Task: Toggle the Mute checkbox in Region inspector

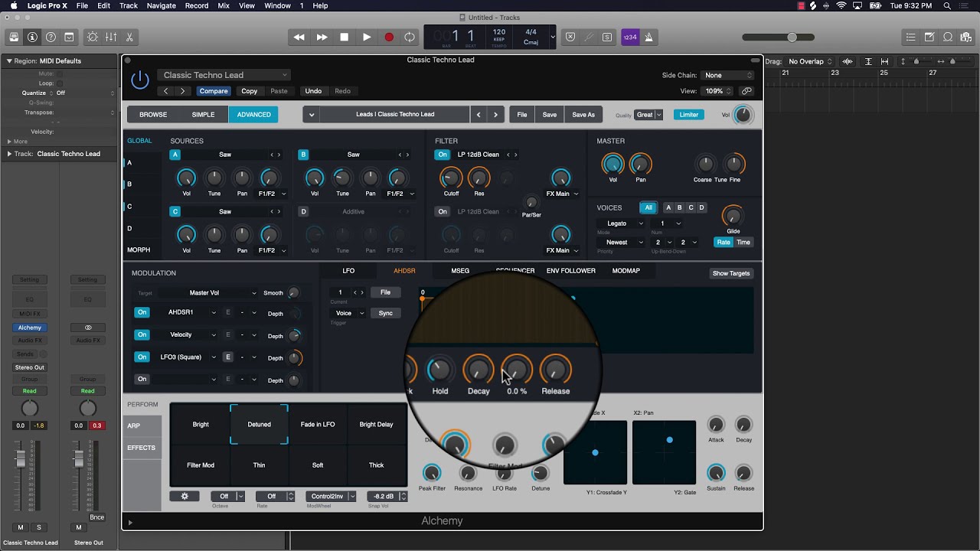Action: click(x=60, y=74)
